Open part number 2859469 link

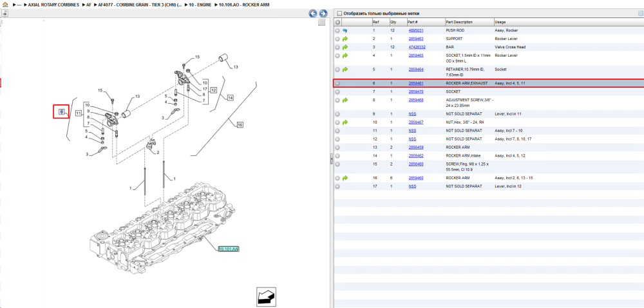click(x=415, y=178)
